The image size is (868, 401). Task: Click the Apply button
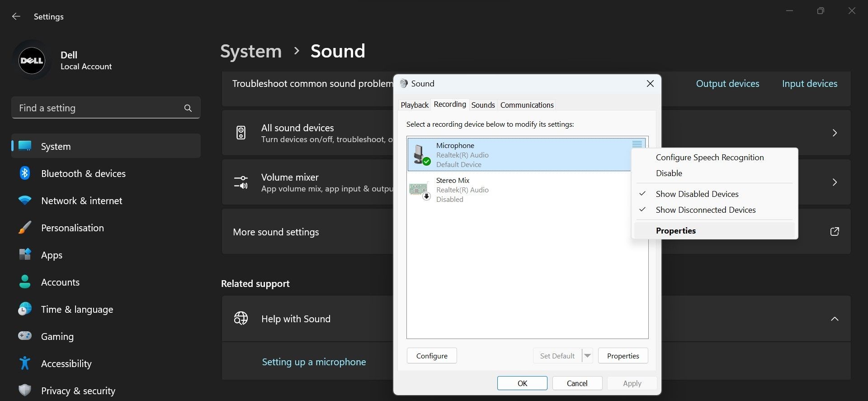[632, 383]
